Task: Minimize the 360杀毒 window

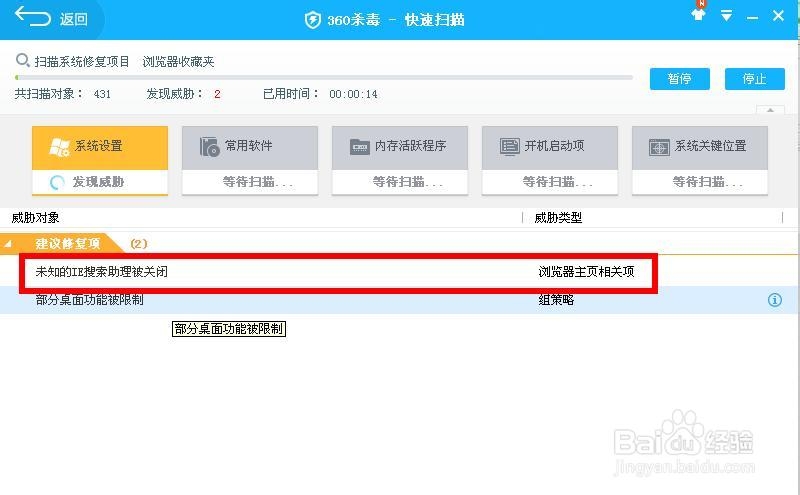Action: (752, 18)
